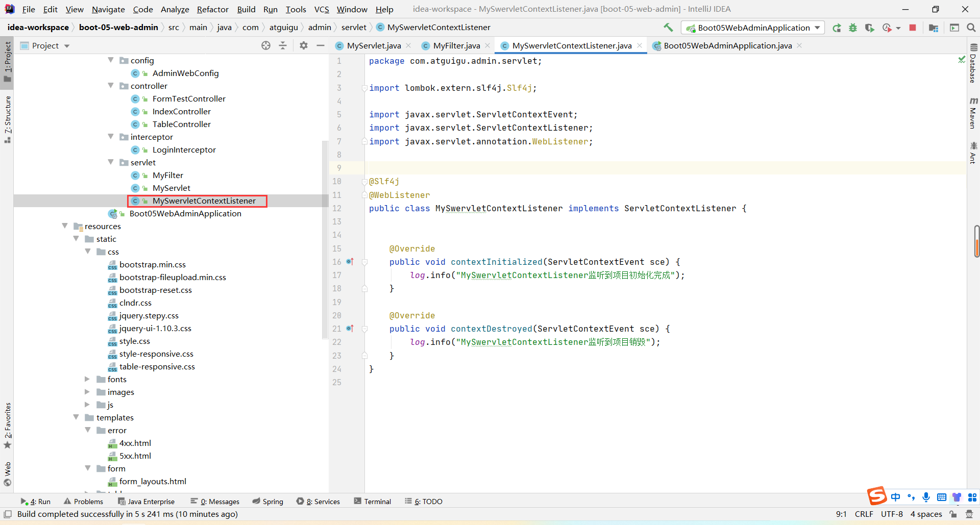Open Search Everywhere magnifier icon

(971, 28)
